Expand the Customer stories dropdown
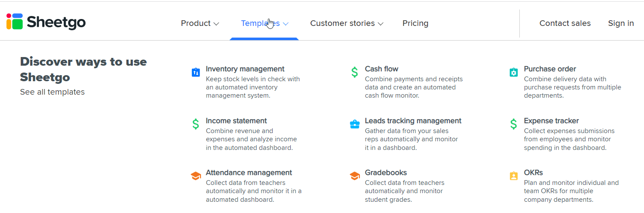The height and width of the screenshot is (213, 644). [x=347, y=23]
